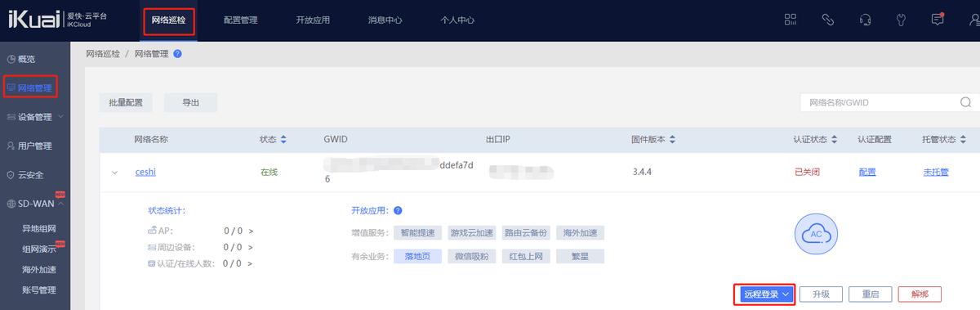Open the ceshi network link
Image resolution: width=980 pixels, height=310 pixels.
(145, 173)
